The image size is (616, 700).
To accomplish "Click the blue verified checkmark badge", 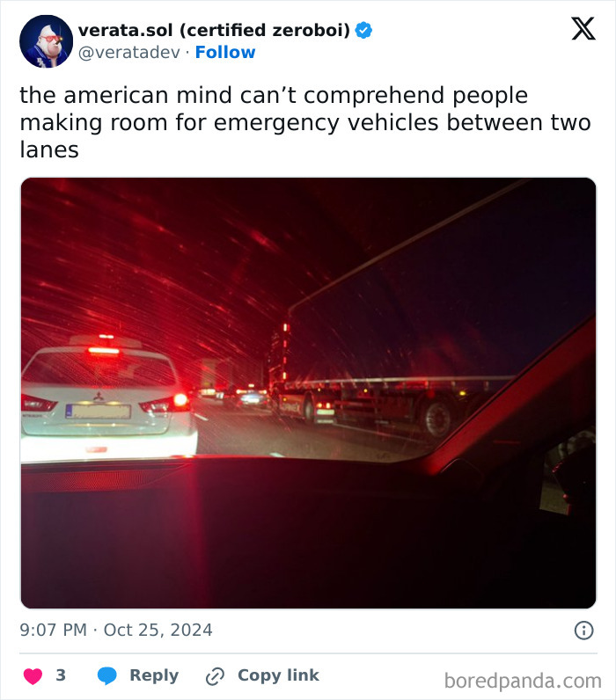I will point(363,31).
